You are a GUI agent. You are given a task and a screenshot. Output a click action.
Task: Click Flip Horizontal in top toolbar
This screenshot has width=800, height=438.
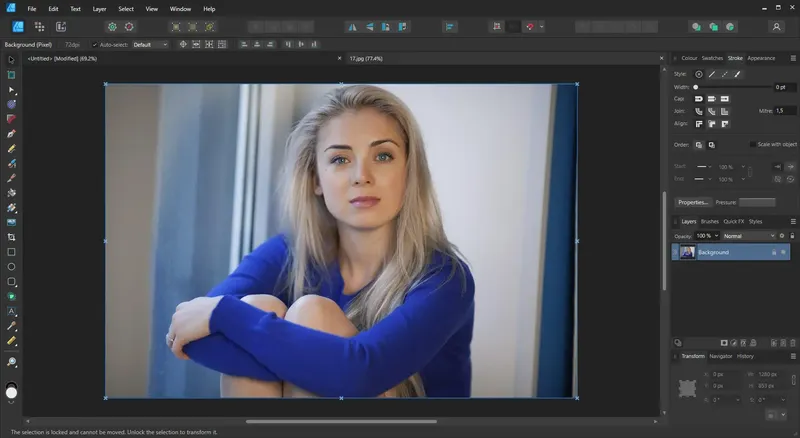coord(353,27)
